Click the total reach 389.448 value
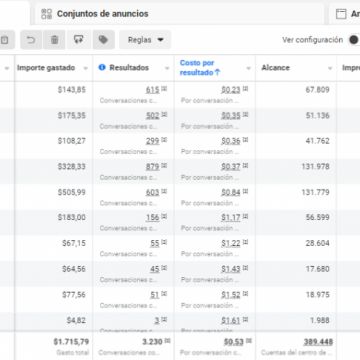The width and height of the screenshot is (360, 360). tap(318, 342)
